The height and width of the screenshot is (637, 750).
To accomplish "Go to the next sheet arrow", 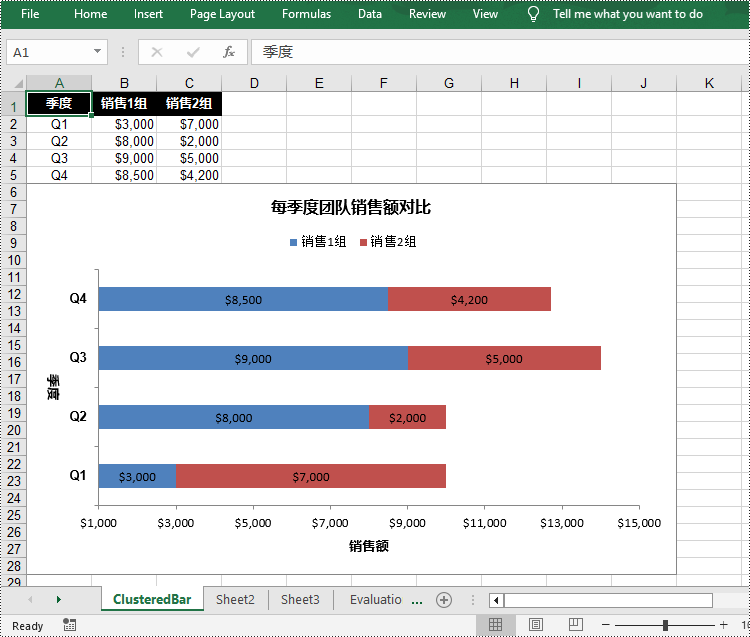I will pos(59,599).
